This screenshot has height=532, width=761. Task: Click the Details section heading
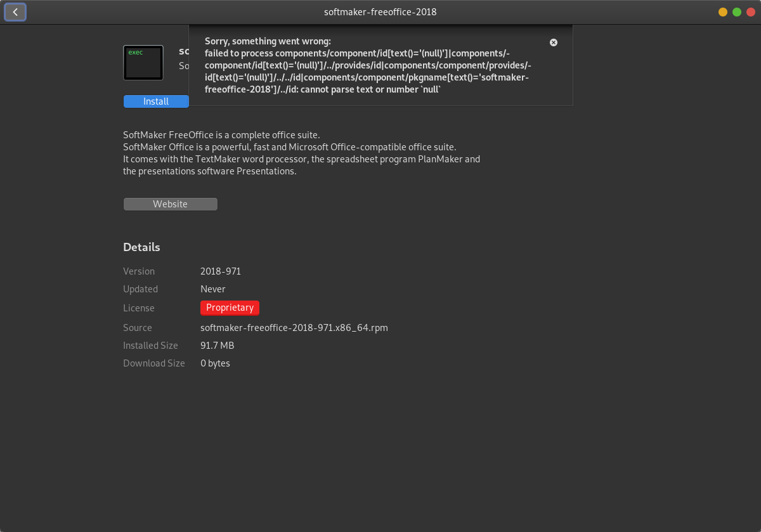(141, 247)
